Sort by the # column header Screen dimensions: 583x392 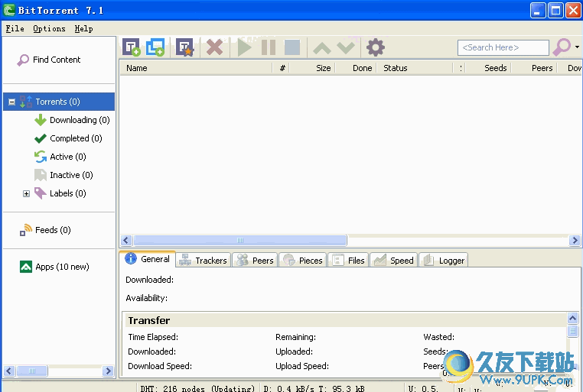point(281,68)
